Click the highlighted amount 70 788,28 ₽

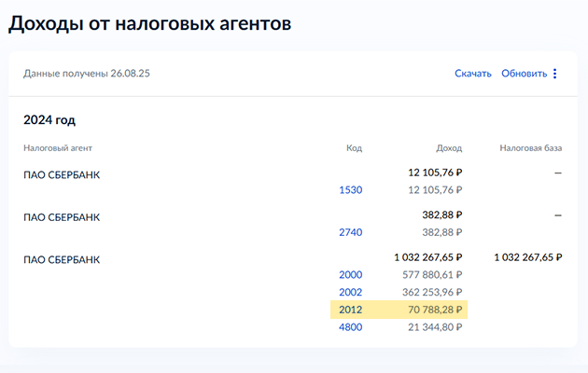tap(435, 310)
